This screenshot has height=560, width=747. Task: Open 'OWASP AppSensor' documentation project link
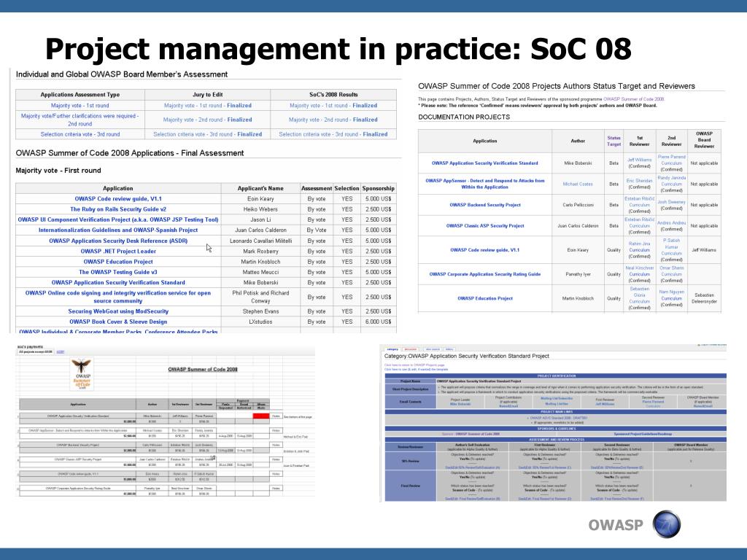tap(485, 184)
